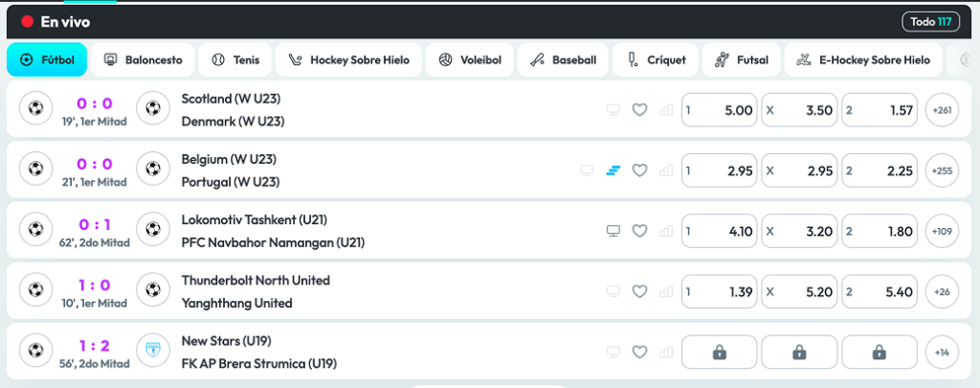Click statistics icon for New Stars match

pos(666,352)
